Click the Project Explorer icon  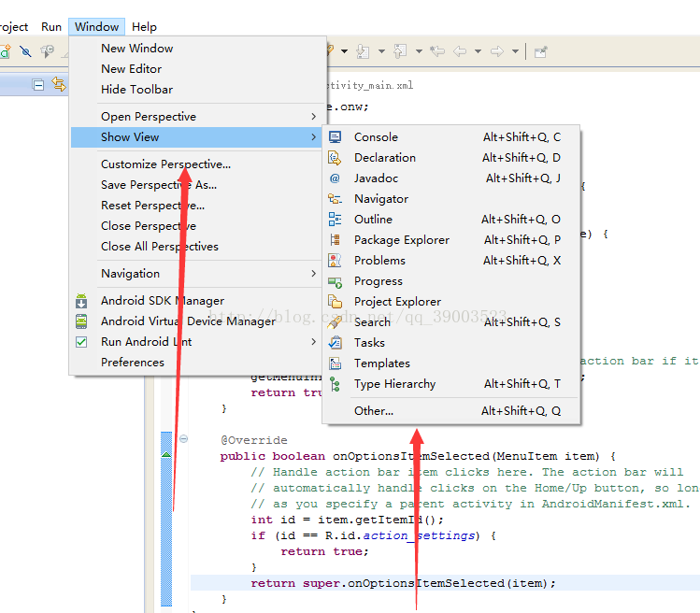coord(335,302)
